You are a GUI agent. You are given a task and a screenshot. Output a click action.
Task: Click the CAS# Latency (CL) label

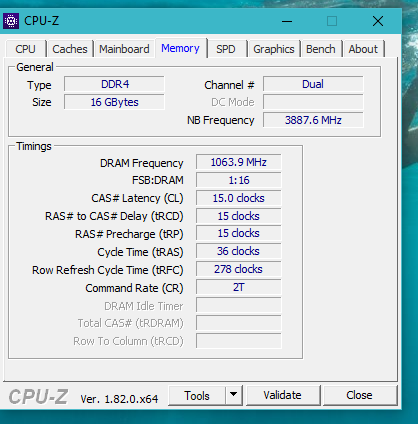click(x=137, y=199)
